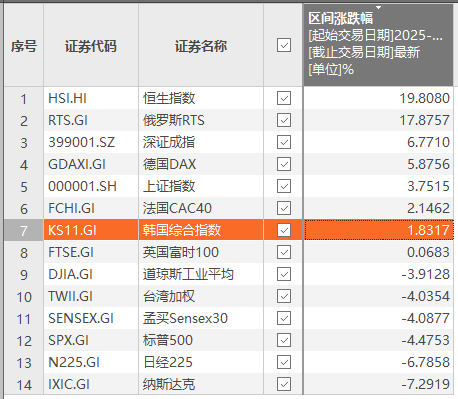
Task: Toggle the select-all checkbox in header
Action: click(x=284, y=45)
